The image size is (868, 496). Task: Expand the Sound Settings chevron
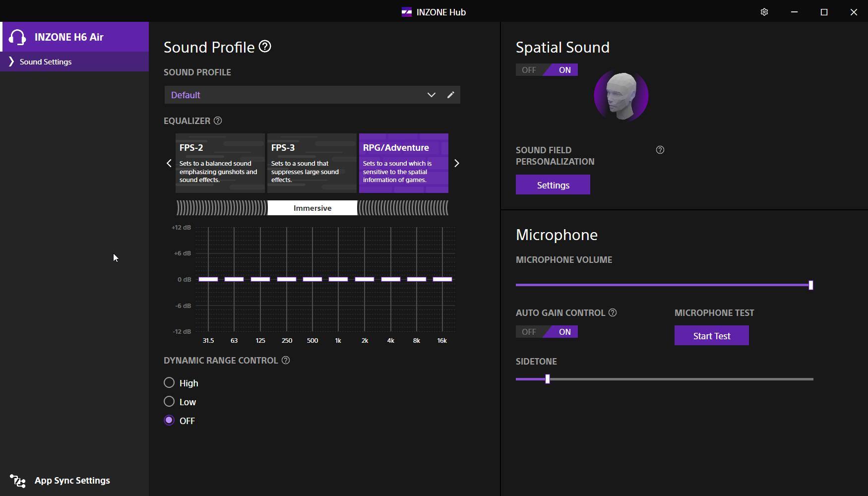pyautogui.click(x=11, y=62)
